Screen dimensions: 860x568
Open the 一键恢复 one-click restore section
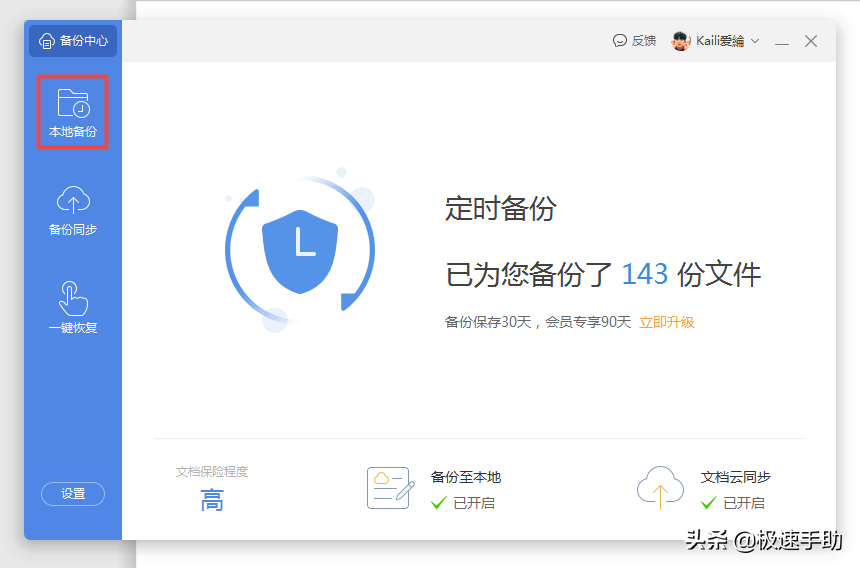tap(73, 308)
